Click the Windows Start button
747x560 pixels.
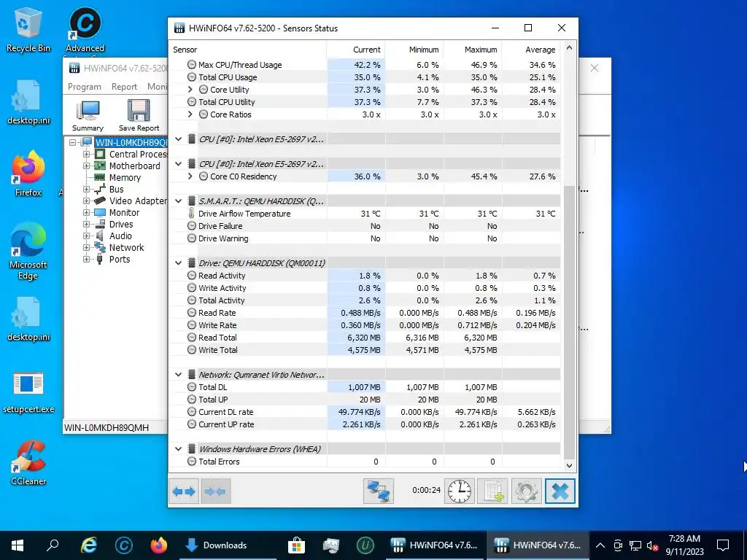tap(18, 545)
